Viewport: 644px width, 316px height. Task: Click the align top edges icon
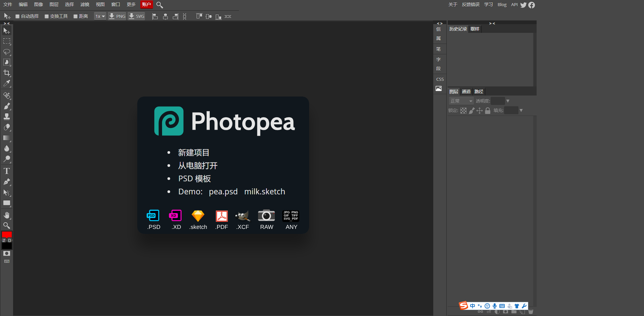[199, 16]
